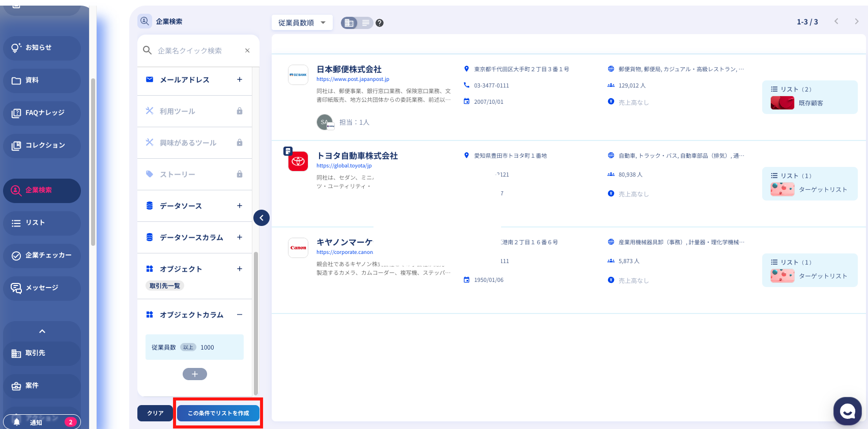Open キヤノンマーケ company details
This screenshot has height=429, width=868.
(x=344, y=242)
